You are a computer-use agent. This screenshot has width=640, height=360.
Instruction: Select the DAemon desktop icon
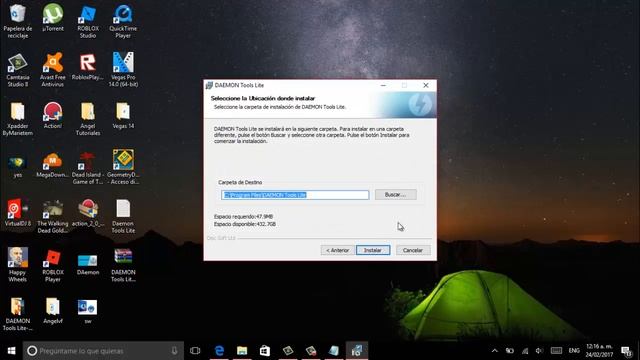tap(88, 264)
